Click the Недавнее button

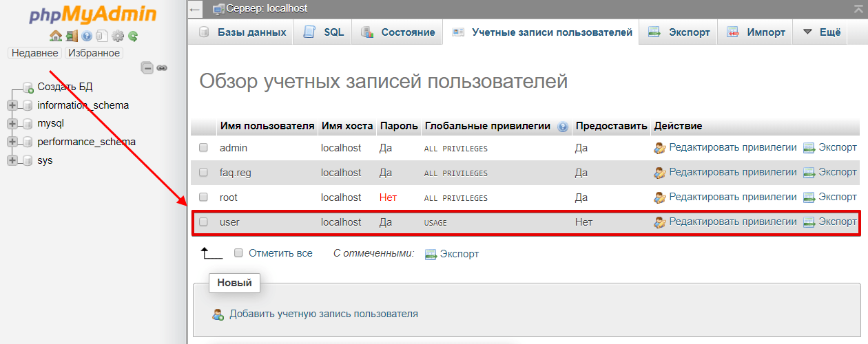tap(34, 53)
